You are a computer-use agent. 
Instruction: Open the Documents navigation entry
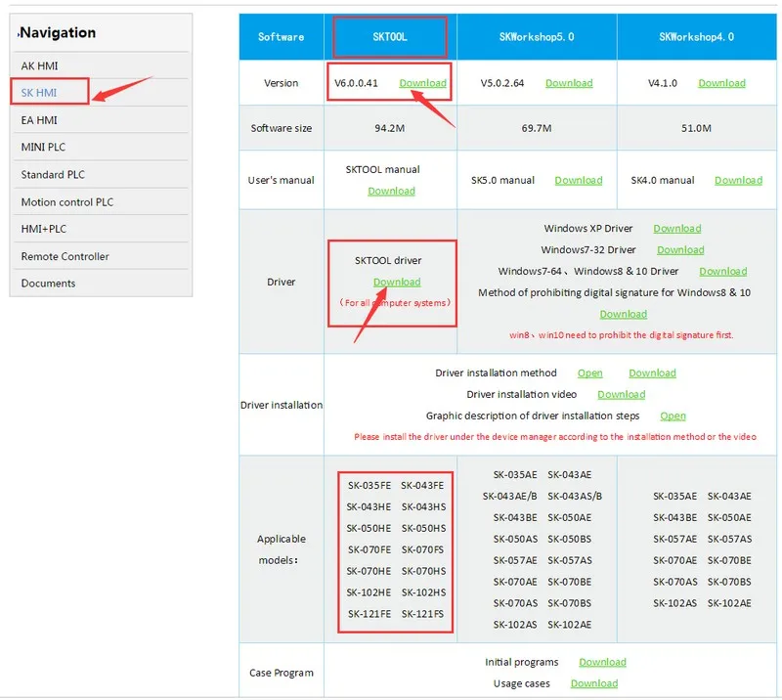48,283
